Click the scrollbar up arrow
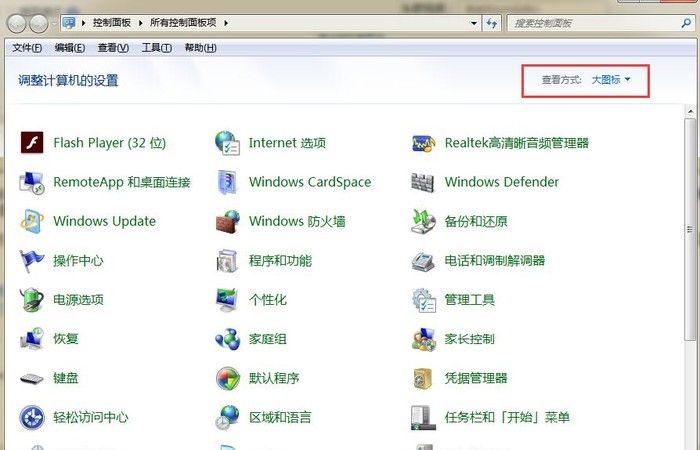The height and width of the screenshot is (450, 700). click(x=690, y=111)
